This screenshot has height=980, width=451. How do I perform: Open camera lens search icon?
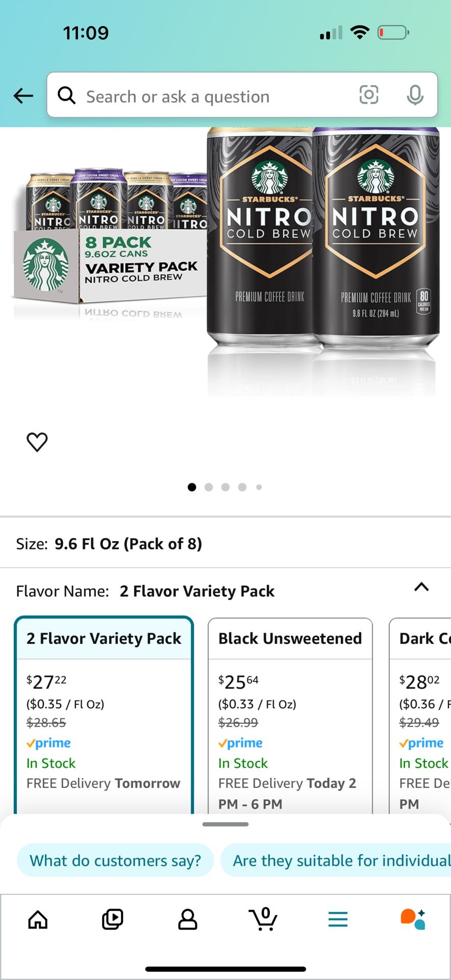[368, 95]
